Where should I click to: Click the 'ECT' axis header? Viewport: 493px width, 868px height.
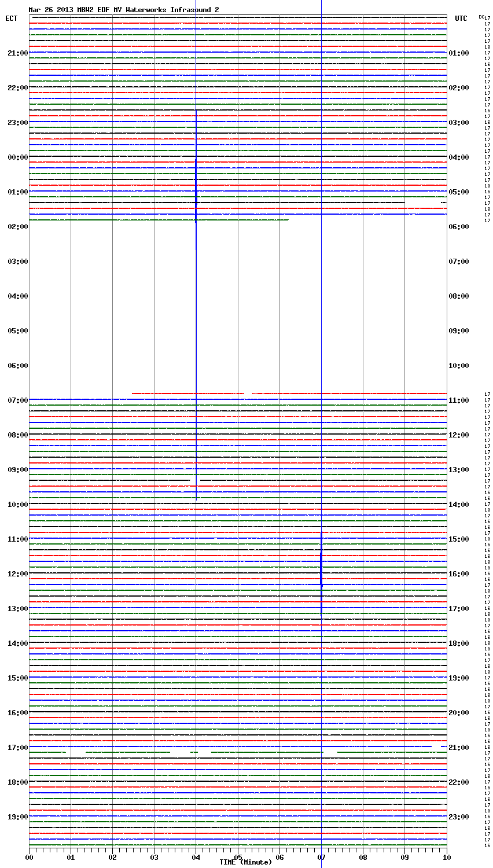tap(12, 19)
